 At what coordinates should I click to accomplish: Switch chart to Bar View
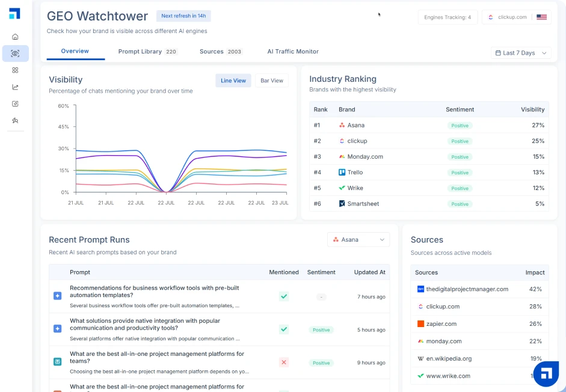pos(272,81)
